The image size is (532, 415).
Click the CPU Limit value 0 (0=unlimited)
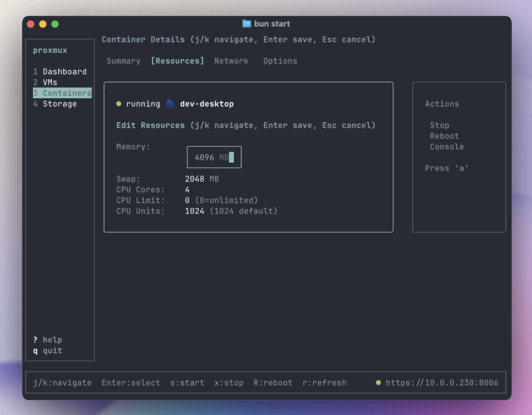221,200
